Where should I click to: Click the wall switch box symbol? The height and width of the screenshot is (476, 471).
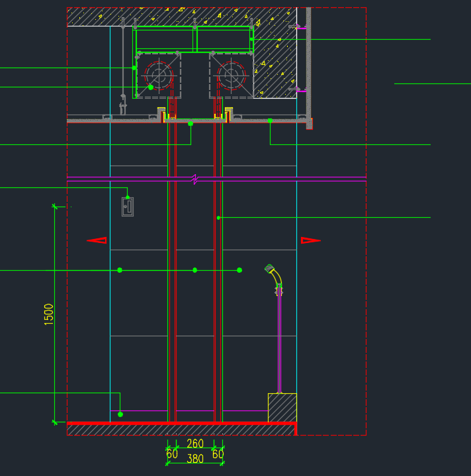128,207
